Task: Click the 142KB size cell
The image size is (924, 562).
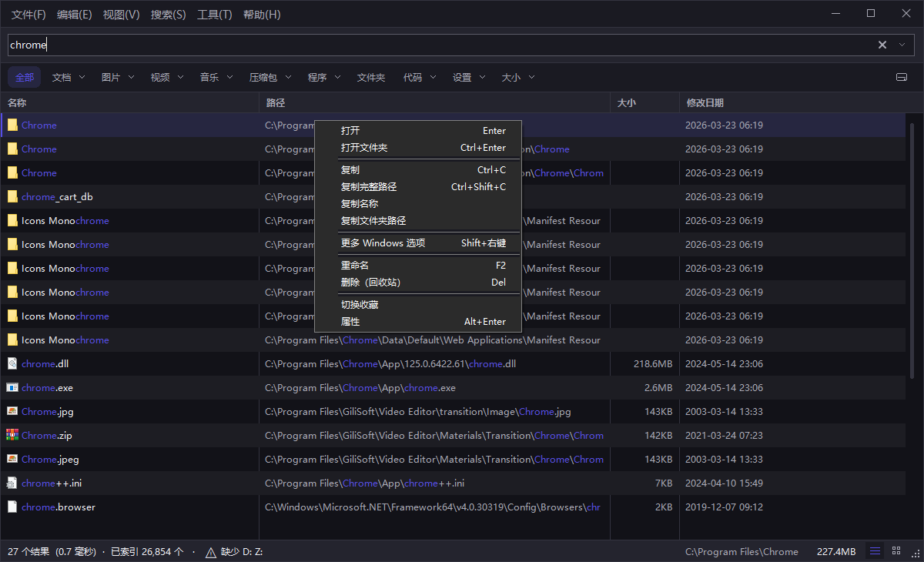Action: click(658, 435)
